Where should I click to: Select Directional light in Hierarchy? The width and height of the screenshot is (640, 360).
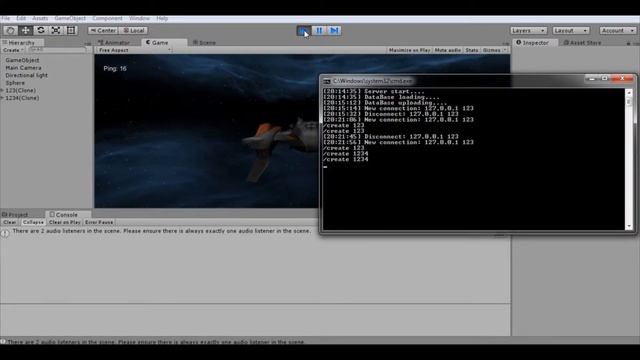27,76
